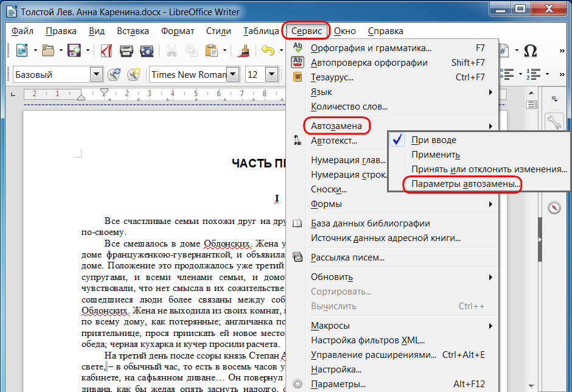
Task: Save the document using the toolbar icon
Action: 74,51
